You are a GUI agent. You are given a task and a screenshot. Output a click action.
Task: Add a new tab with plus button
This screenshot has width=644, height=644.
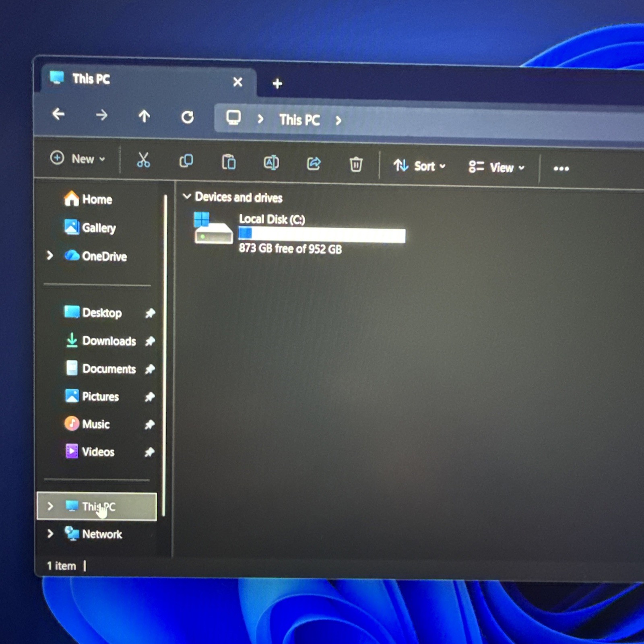277,84
